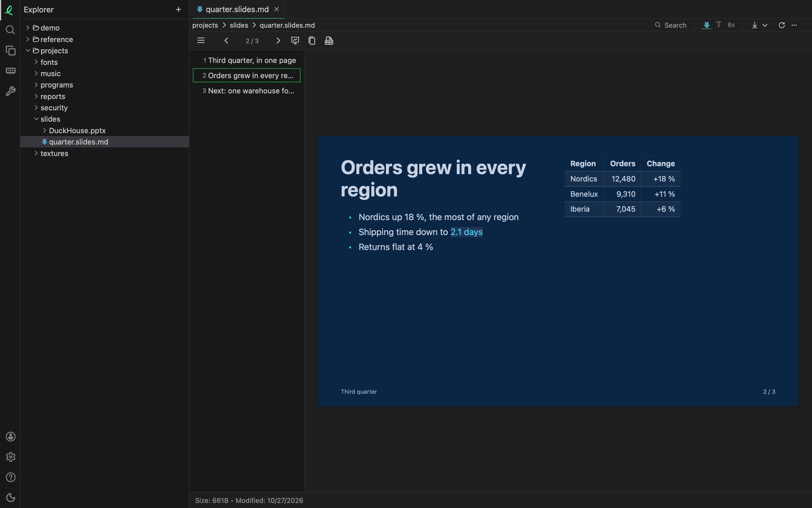Viewport: 812px width, 508px height.
Task: Open the more options ellipsis menu
Action: point(794,25)
